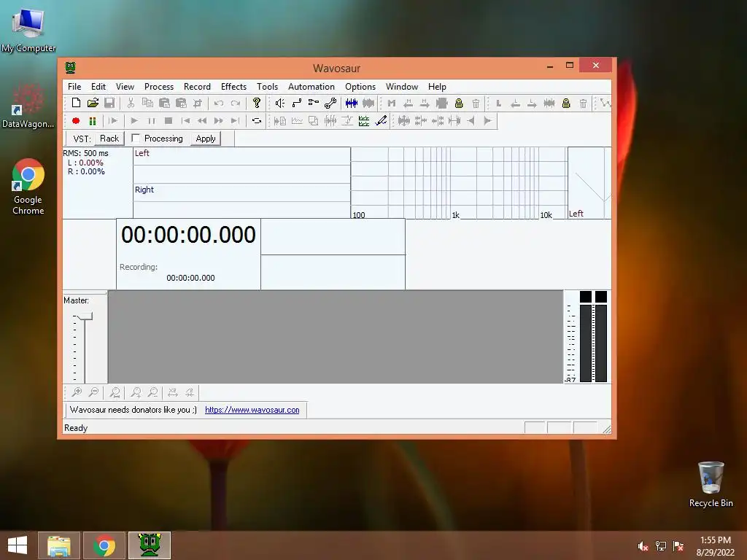The width and height of the screenshot is (747, 560).
Task: Open help with the question mark icon
Action: point(257,103)
